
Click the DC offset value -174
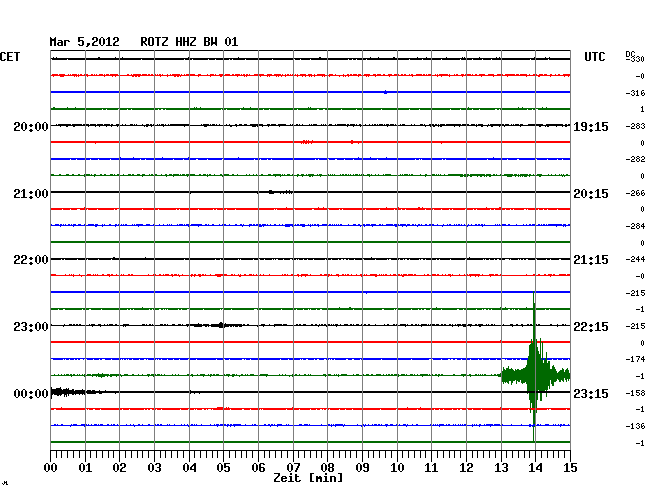[x=635, y=359]
